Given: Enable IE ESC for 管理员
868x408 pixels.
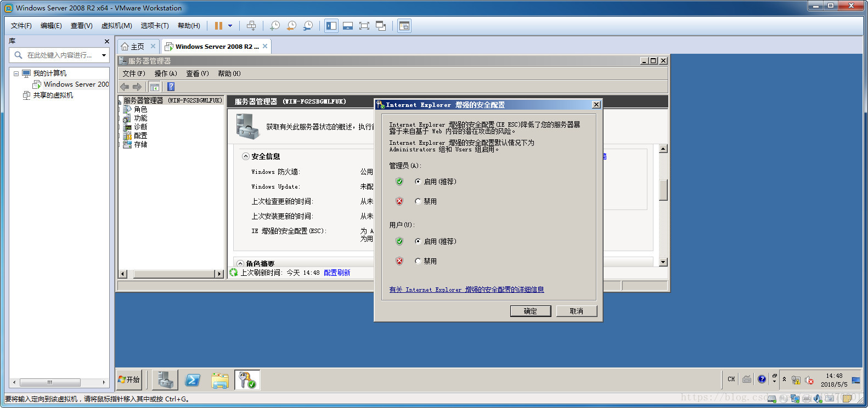Looking at the screenshot, I should tap(418, 182).
